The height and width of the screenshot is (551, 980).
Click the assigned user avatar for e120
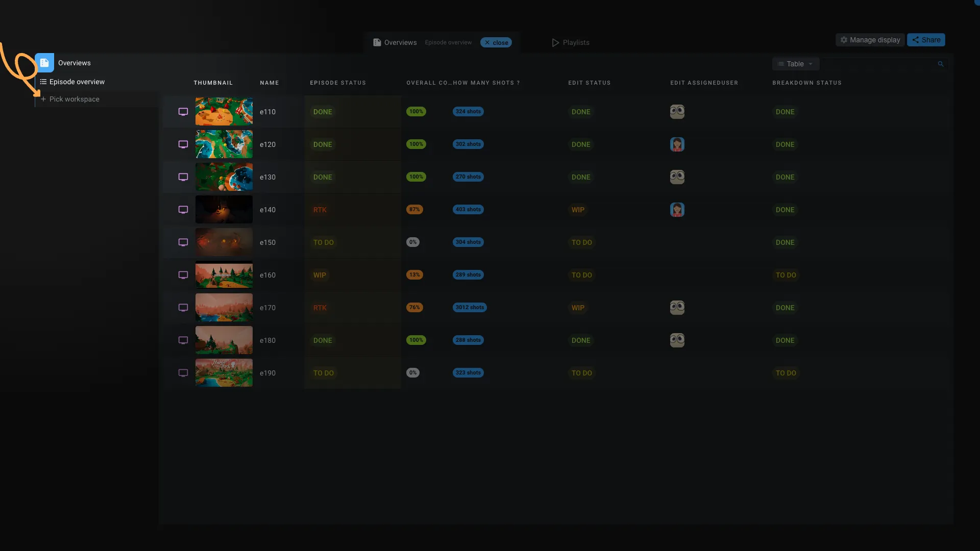pos(677,144)
